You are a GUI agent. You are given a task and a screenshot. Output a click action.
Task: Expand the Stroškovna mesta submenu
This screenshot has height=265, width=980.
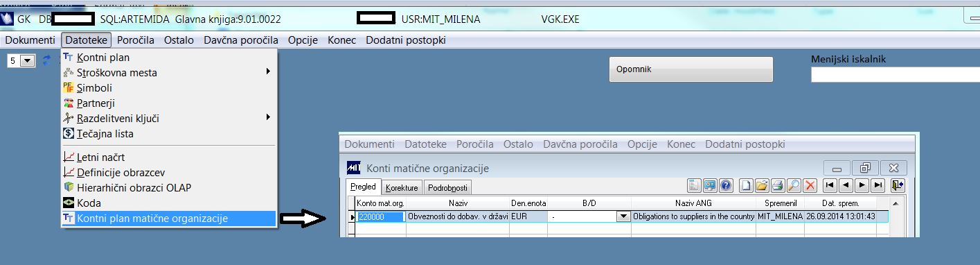(169, 72)
